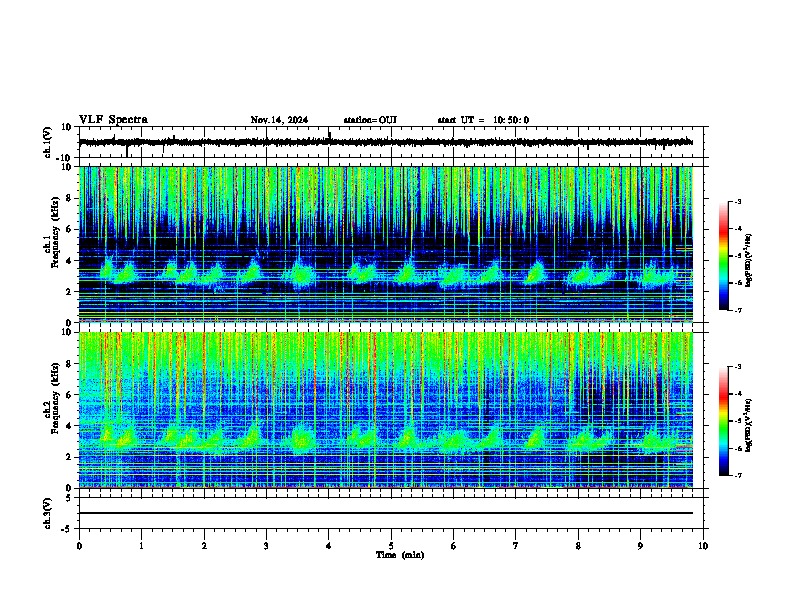Click the flat ch.3 voltage trace line

coord(386,513)
